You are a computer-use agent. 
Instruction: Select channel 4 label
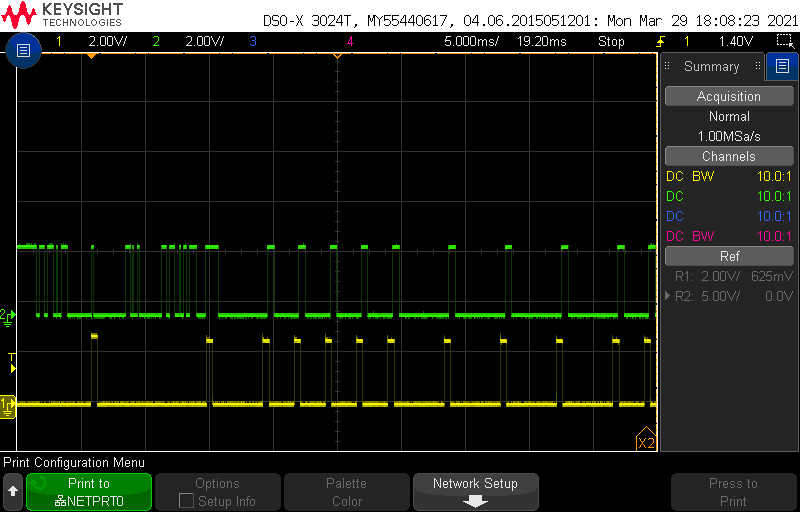tap(350, 41)
